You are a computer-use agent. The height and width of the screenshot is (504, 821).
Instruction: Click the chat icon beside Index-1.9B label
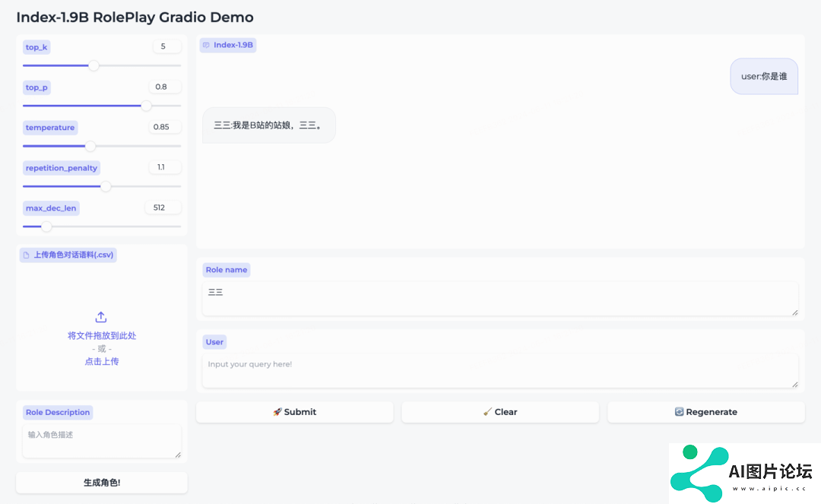[x=206, y=45]
